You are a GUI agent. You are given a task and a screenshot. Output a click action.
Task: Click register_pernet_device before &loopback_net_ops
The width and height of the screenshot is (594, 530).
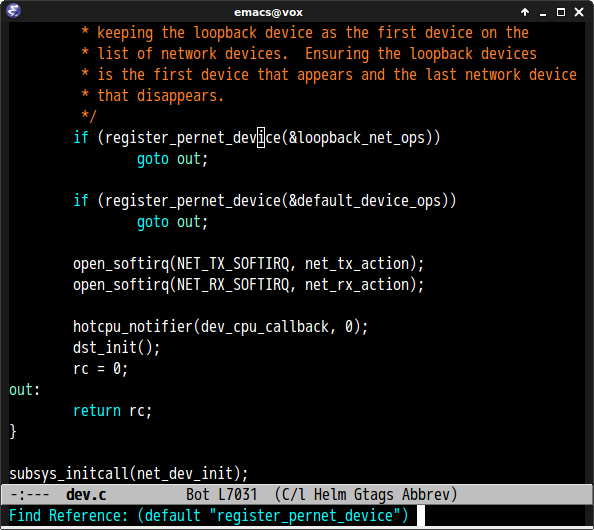coord(192,138)
